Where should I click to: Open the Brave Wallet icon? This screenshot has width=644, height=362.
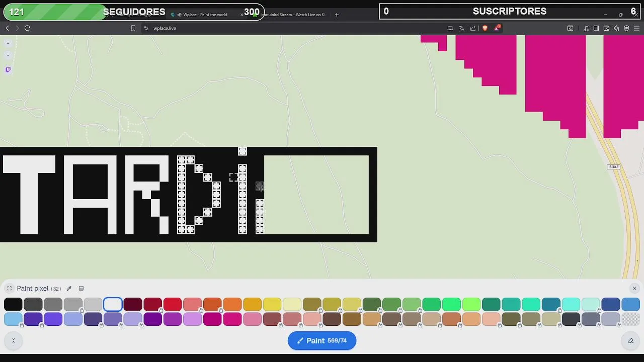pyautogui.click(x=606, y=28)
